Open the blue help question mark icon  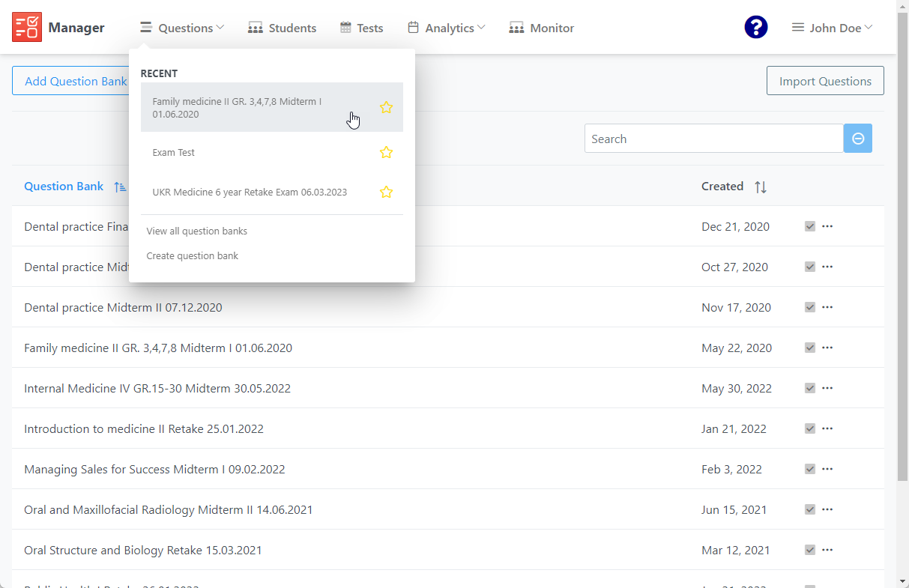click(x=755, y=28)
